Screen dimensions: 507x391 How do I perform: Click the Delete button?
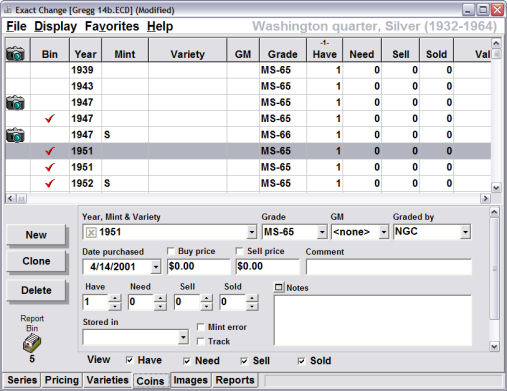click(x=36, y=290)
